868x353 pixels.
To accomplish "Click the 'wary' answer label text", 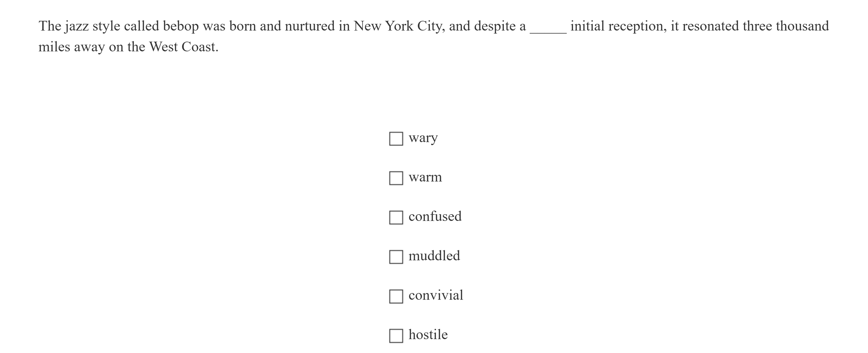I will tap(423, 138).
